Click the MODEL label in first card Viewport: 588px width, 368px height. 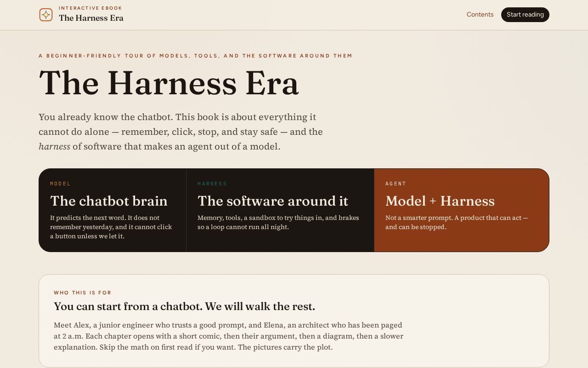tap(61, 184)
